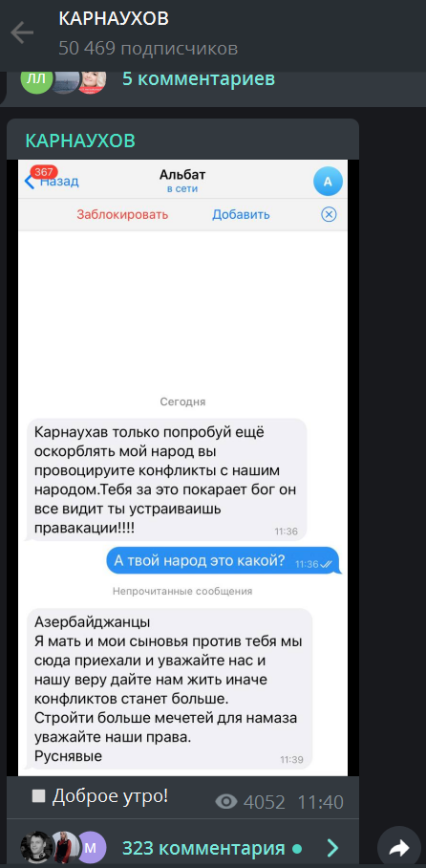Click Добавить in the screenshot
The height and width of the screenshot is (868, 426).
click(242, 214)
